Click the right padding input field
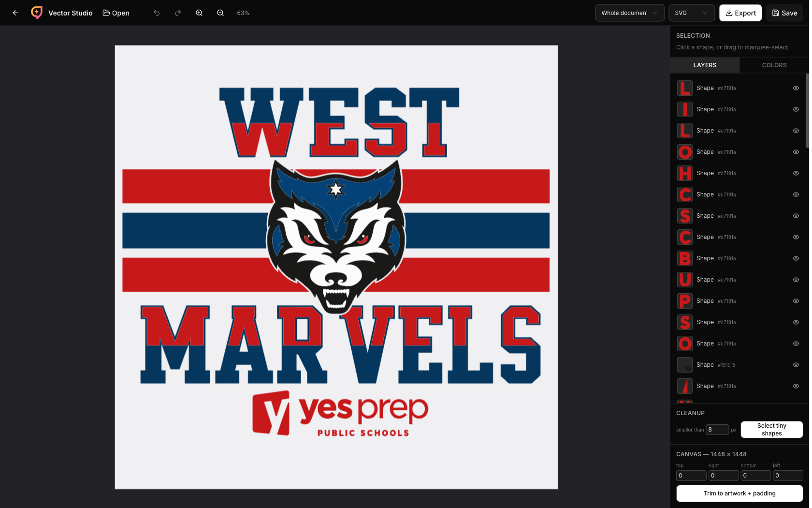Image resolution: width=812 pixels, height=508 pixels. [x=724, y=476]
